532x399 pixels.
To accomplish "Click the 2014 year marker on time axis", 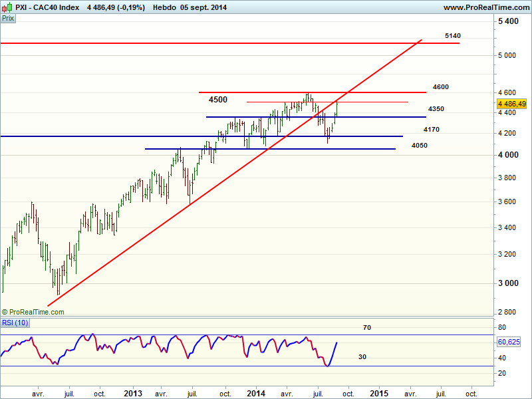I will 255,393.
